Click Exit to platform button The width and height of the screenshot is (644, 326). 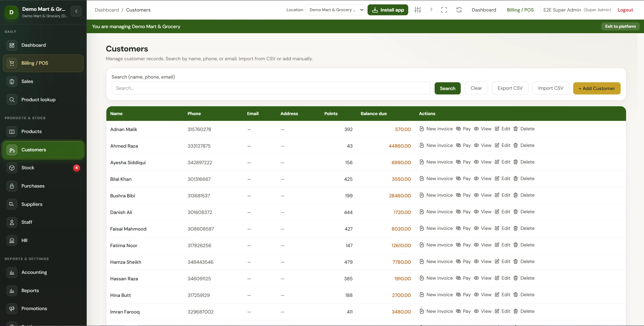tap(620, 26)
